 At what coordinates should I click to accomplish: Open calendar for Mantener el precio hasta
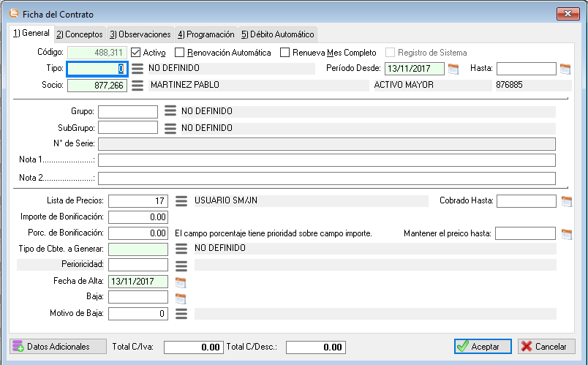tap(565, 234)
